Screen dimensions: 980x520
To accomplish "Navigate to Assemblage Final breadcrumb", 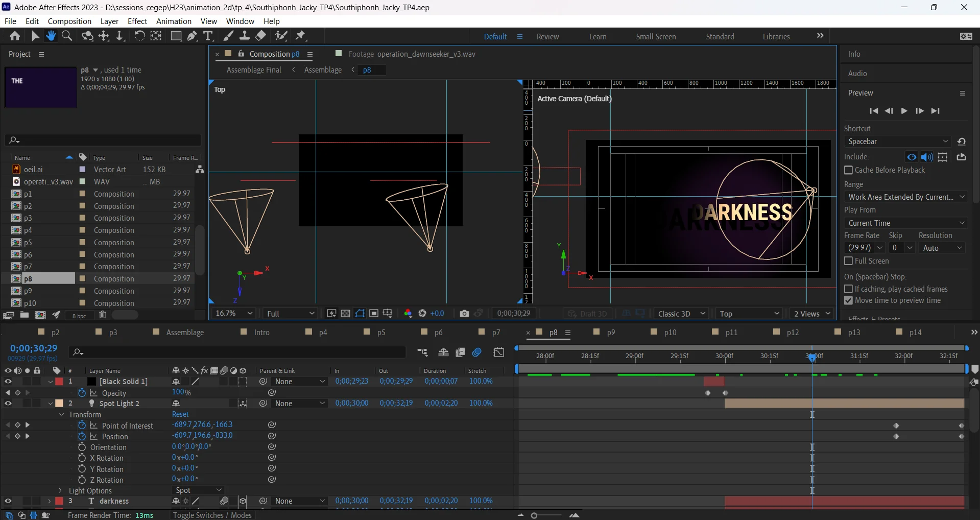I will click(254, 70).
